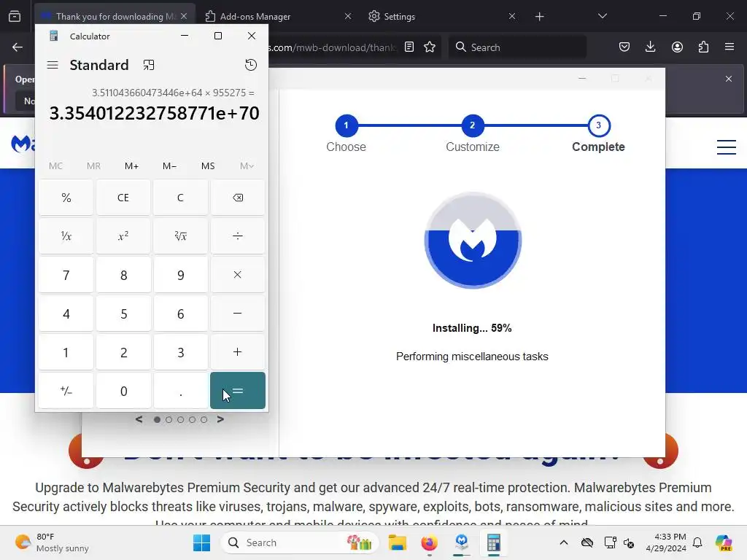Open the M memory dropdown list
Screen dimensions: 747x560
click(x=247, y=166)
